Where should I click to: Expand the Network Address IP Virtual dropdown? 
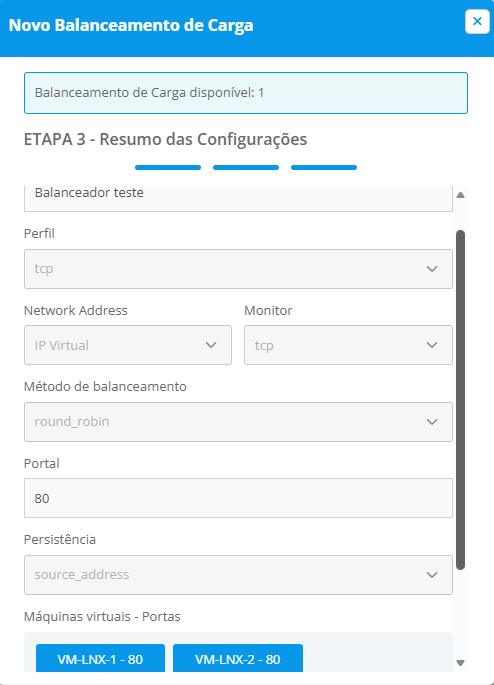pyautogui.click(x=128, y=345)
